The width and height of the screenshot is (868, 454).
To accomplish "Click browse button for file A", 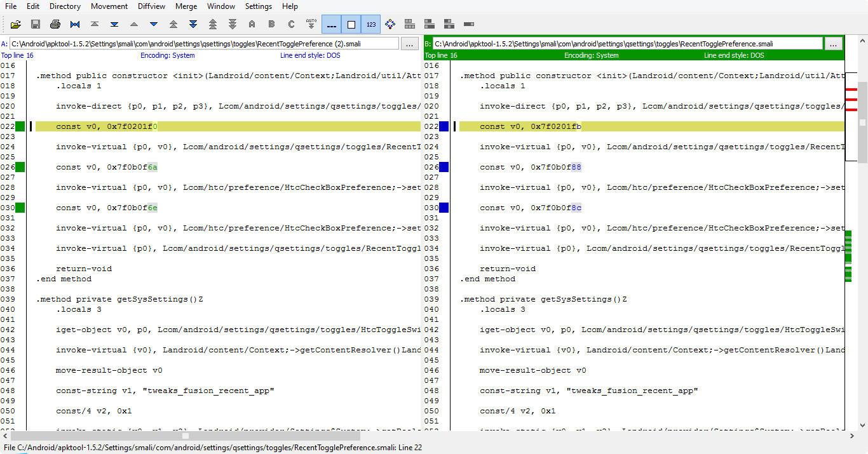I will pyautogui.click(x=410, y=44).
